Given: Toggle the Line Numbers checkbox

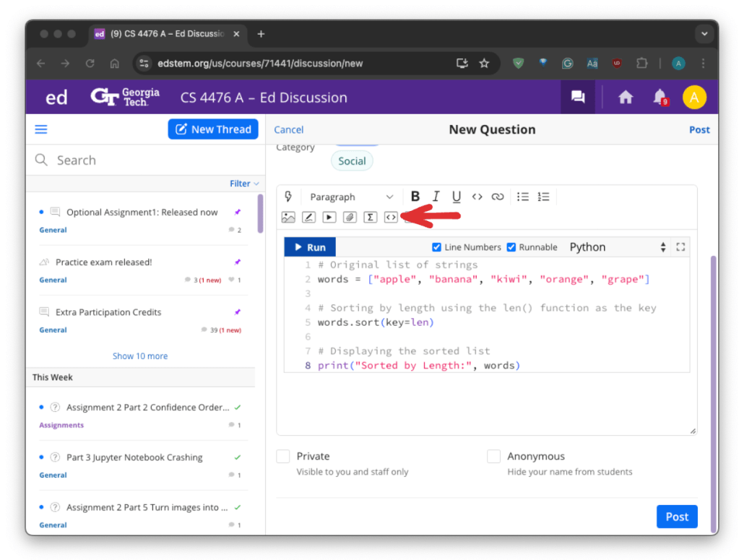Looking at the screenshot, I should 436,247.
